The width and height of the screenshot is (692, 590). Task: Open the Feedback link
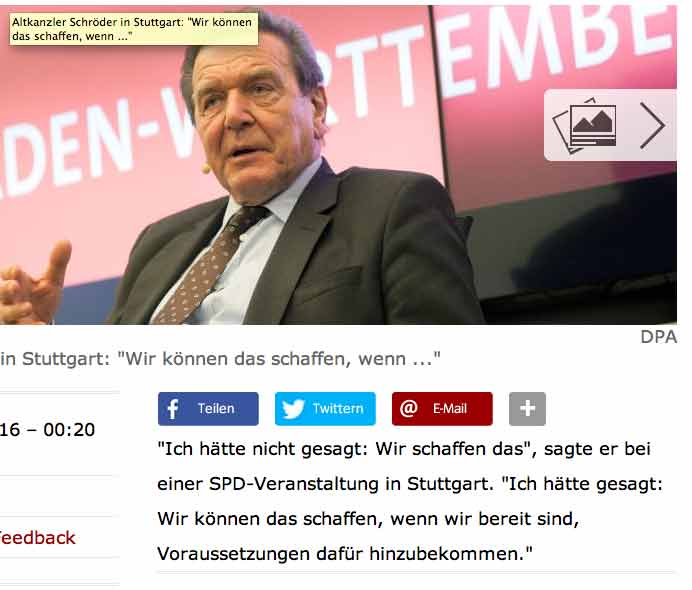(37, 538)
